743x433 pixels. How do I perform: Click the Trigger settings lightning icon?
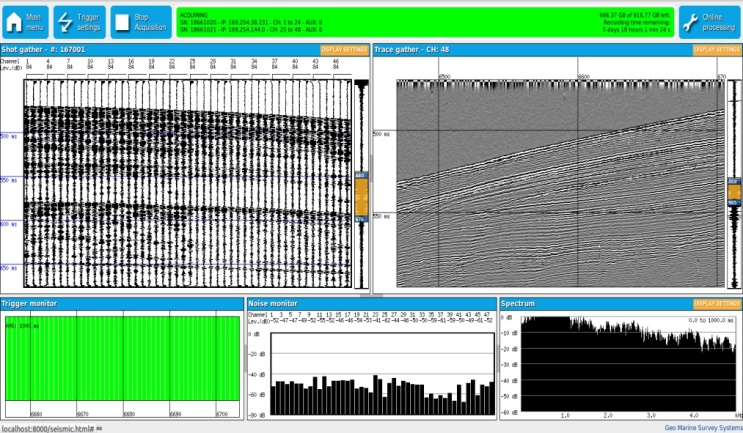[65, 22]
